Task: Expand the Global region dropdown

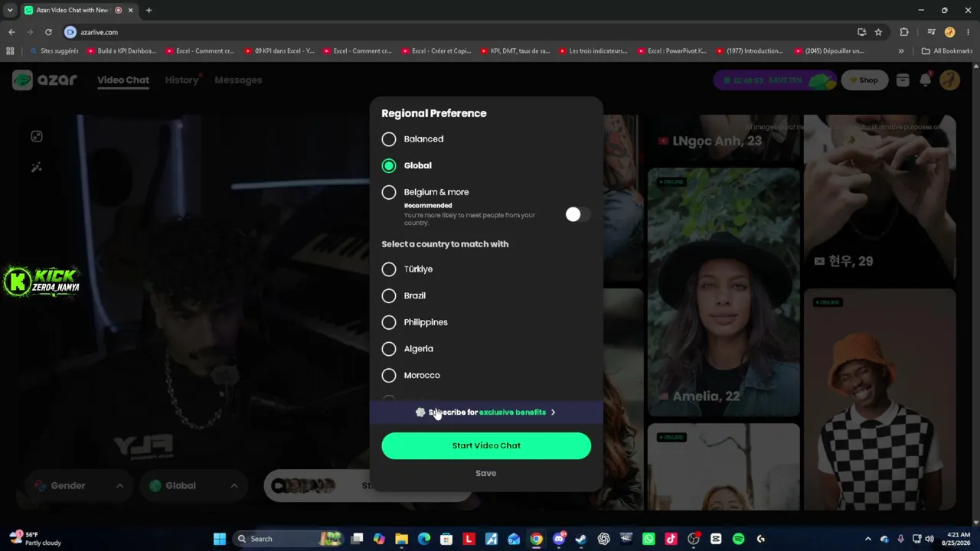Action: tap(193, 485)
